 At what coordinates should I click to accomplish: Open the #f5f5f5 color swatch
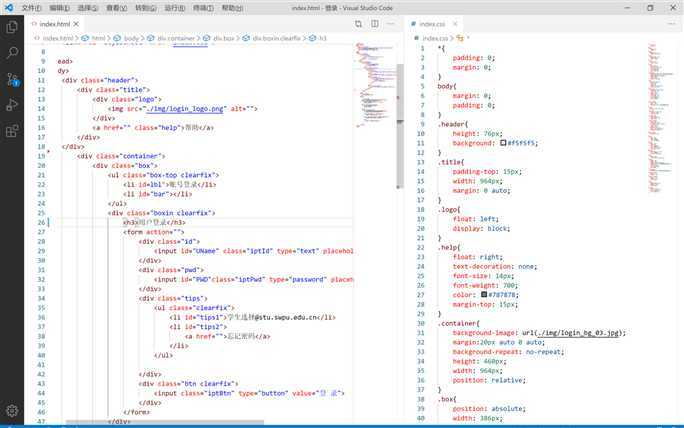tap(503, 143)
